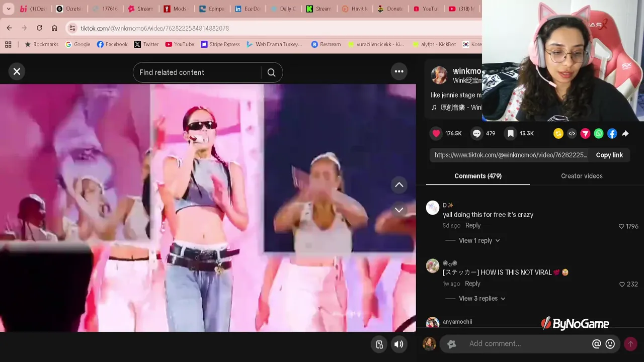The height and width of the screenshot is (362, 644).
Task: Open the alyfps KickBot bookmark
Action: (x=434, y=44)
